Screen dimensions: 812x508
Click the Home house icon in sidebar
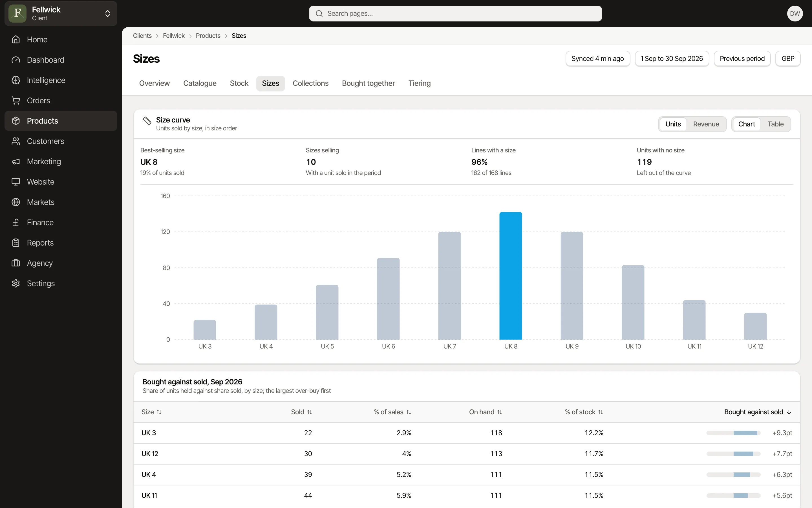16,40
